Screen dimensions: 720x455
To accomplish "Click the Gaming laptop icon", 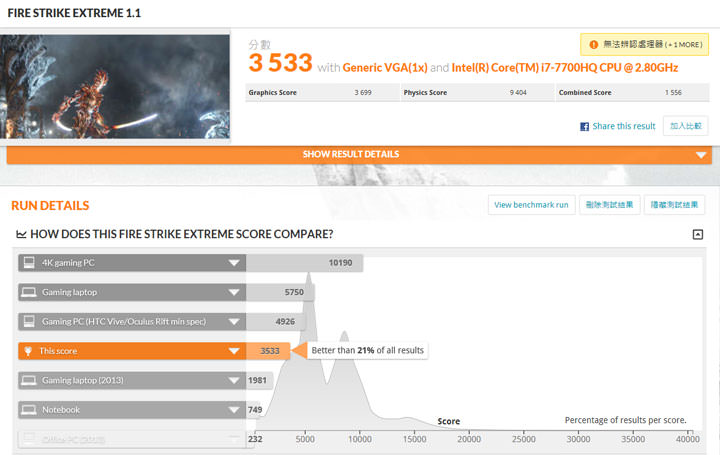I will tap(29, 293).
